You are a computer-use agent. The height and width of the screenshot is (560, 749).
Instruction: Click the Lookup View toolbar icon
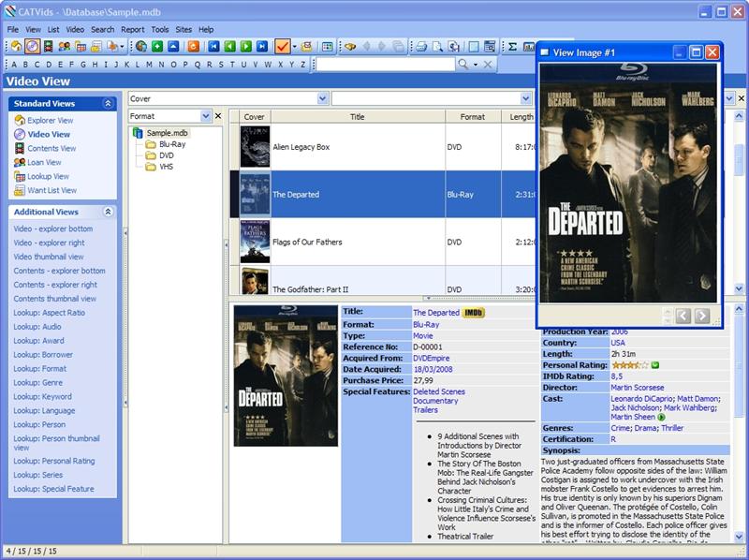tap(81, 46)
